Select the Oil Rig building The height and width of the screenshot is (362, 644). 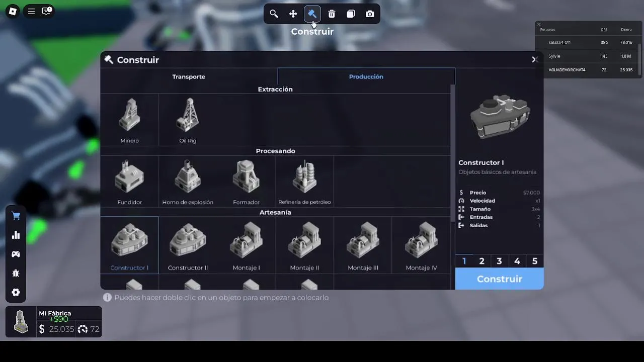click(x=188, y=120)
